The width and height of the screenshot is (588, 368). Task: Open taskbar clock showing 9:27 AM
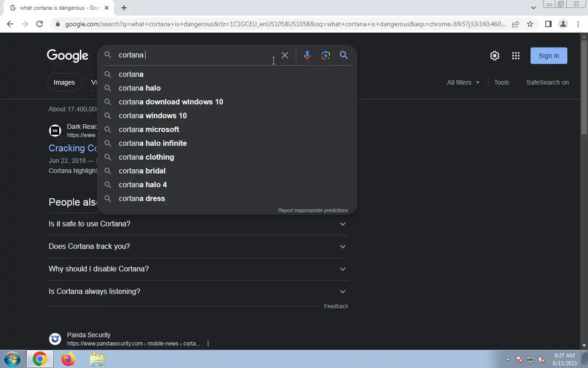(x=565, y=359)
